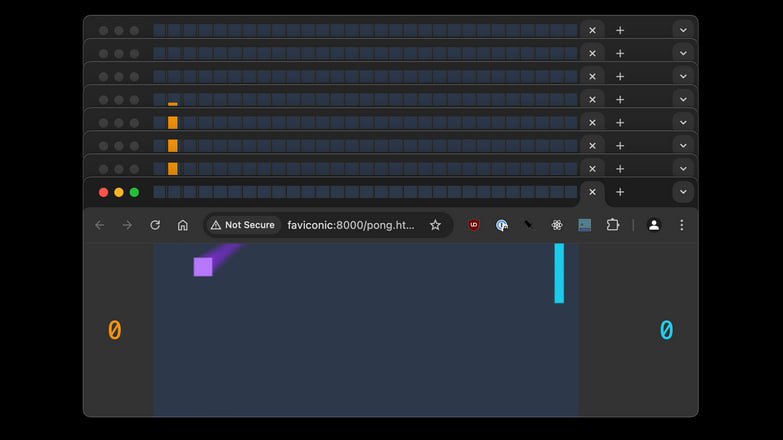Viewport: 783px width, 440px height.
Task: Open a new tab in the window with the thin orange sliver
Action: pos(620,100)
